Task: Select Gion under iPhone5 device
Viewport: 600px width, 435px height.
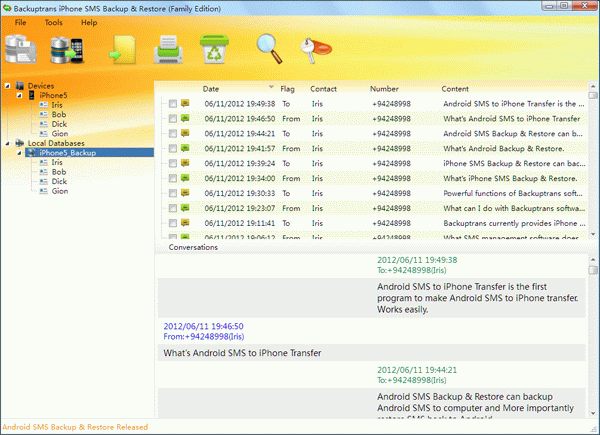Action: [60, 134]
